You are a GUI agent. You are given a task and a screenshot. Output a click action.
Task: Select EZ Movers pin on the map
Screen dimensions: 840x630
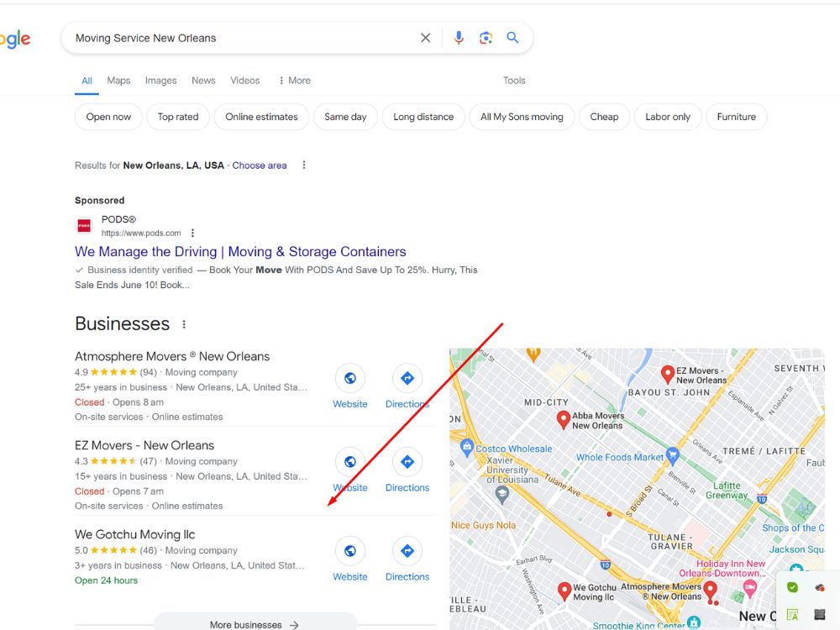click(x=668, y=374)
